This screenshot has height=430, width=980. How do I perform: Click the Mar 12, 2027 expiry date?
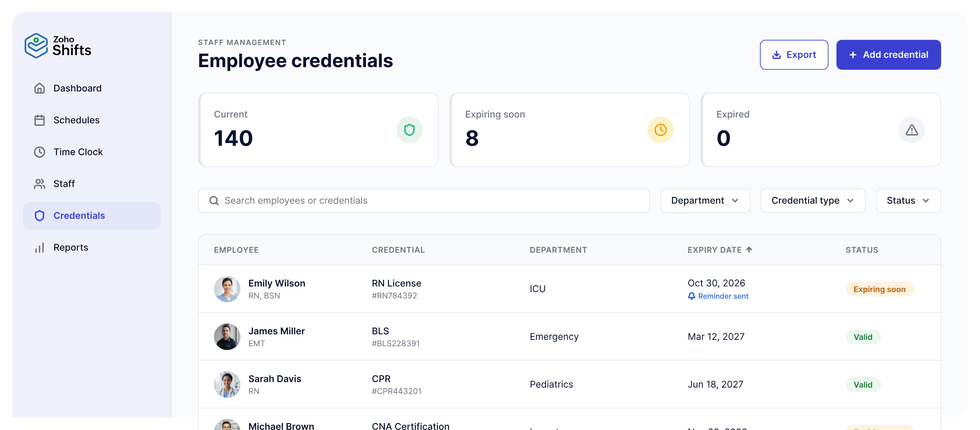(x=716, y=336)
